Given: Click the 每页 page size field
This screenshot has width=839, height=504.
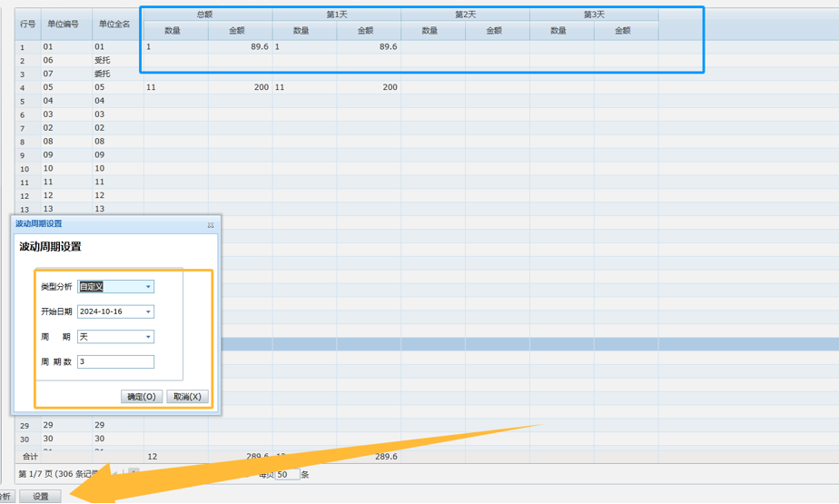Looking at the screenshot, I should point(287,474).
